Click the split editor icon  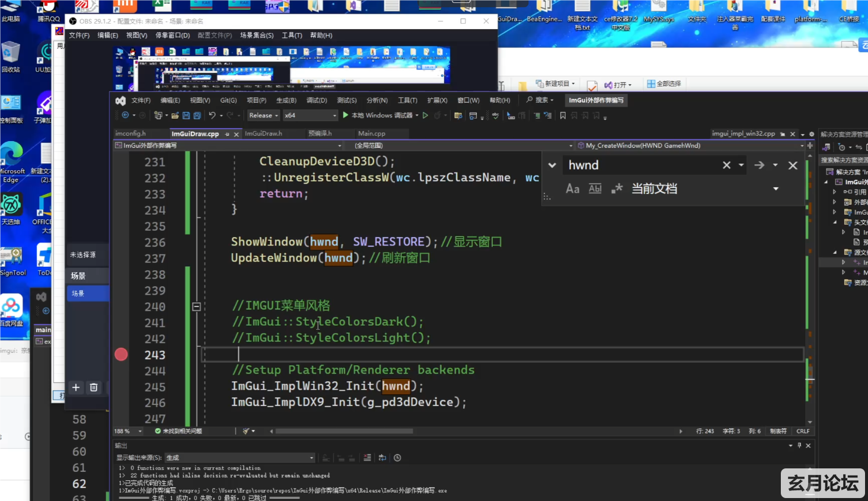tap(810, 145)
